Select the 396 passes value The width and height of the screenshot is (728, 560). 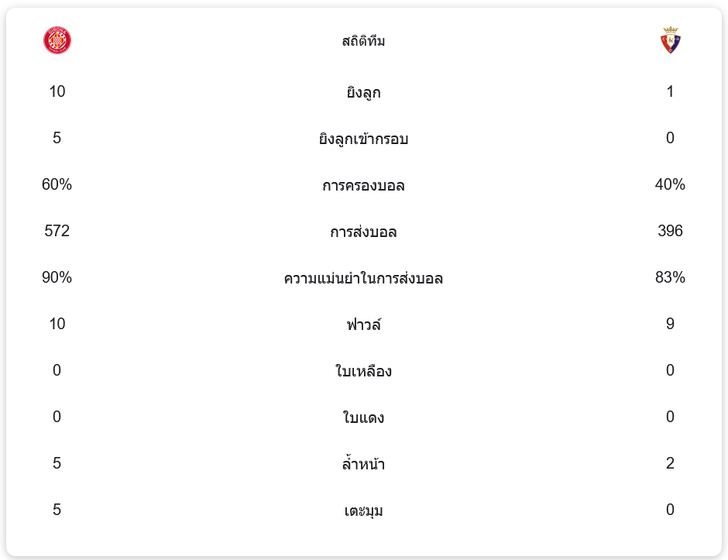pos(670,231)
